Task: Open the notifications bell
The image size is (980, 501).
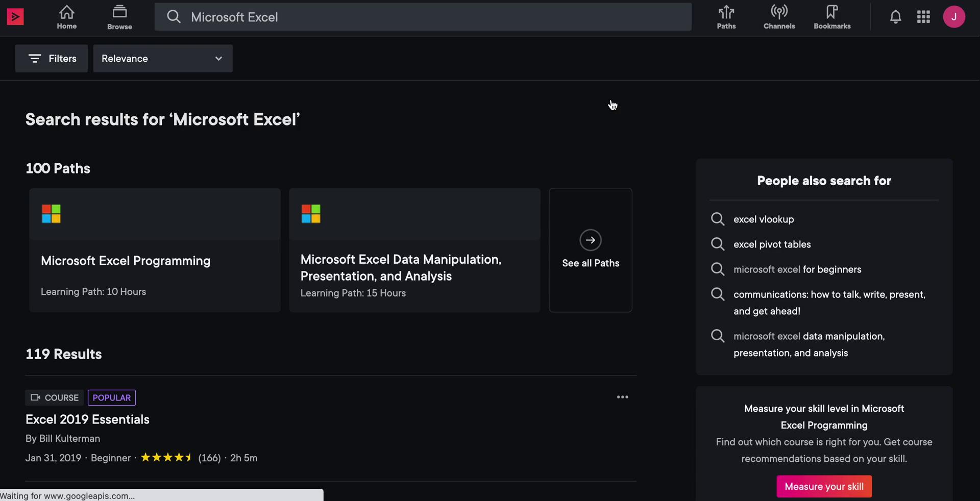Action: (x=895, y=17)
